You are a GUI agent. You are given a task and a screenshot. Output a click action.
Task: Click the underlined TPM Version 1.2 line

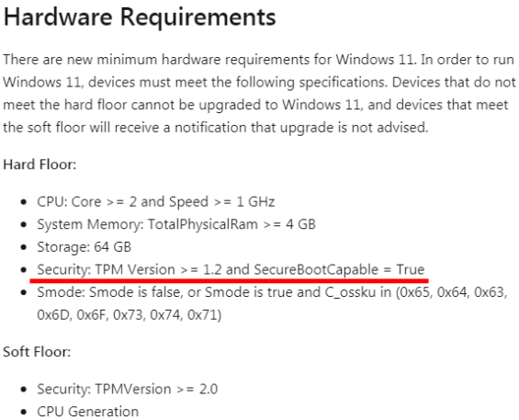(x=231, y=269)
